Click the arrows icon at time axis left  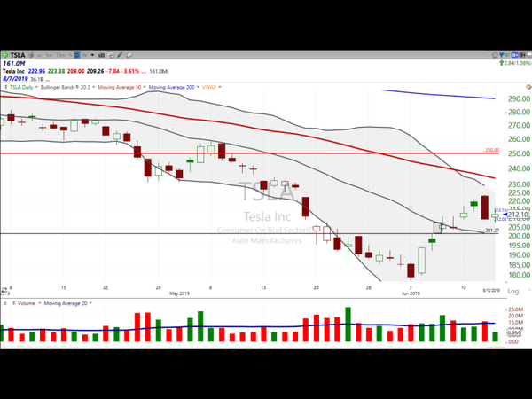click(4, 291)
